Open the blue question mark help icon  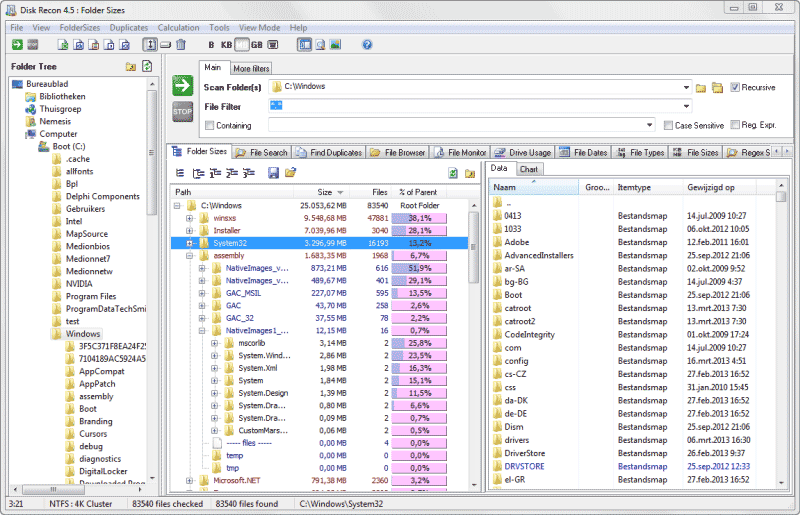367,45
